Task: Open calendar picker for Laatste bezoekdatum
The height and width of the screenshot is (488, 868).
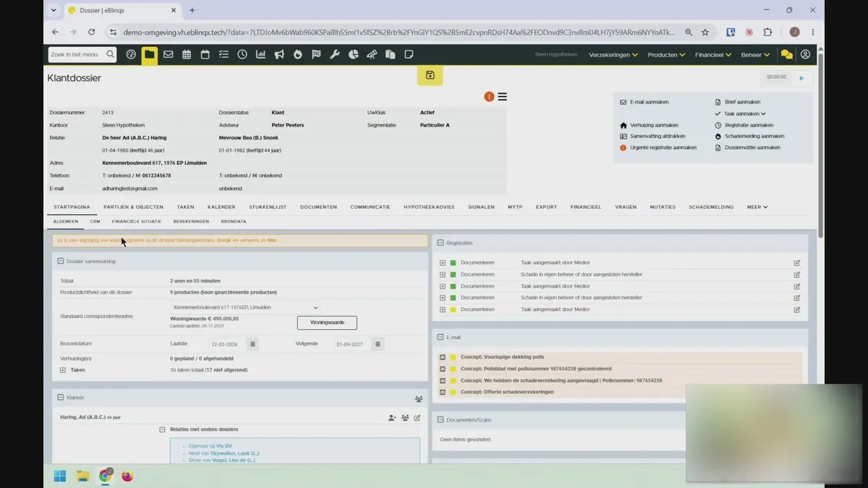Action: [x=252, y=344]
